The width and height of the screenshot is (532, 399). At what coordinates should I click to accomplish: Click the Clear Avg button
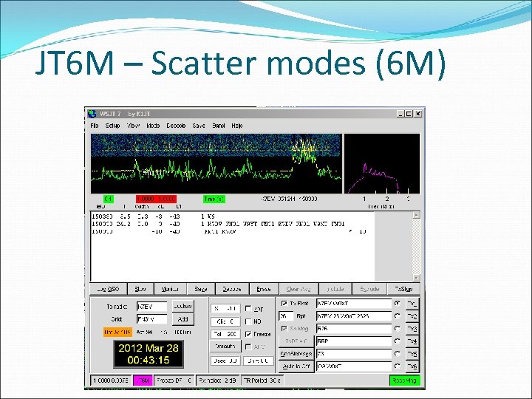pos(299,289)
